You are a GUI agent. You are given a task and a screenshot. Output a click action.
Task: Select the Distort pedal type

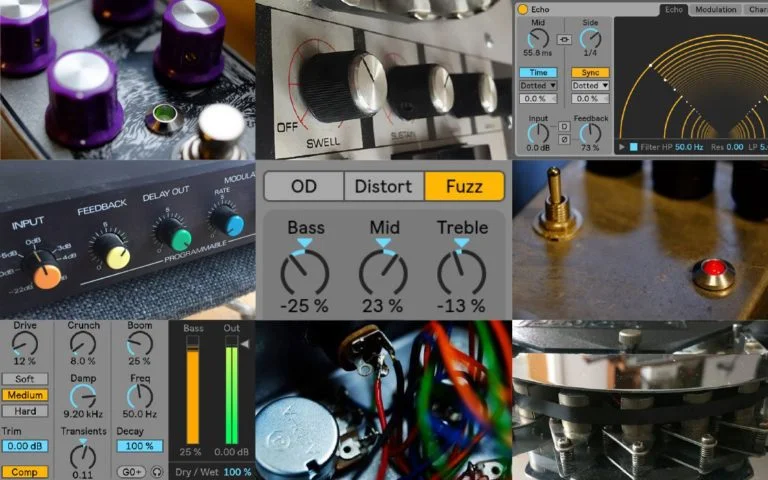coord(384,186)
